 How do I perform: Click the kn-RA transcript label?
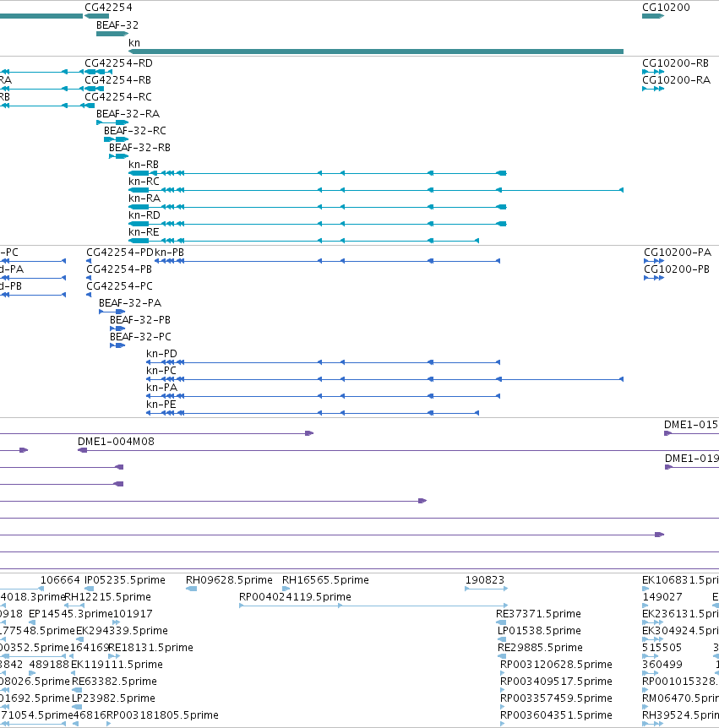tap(144, 198)
